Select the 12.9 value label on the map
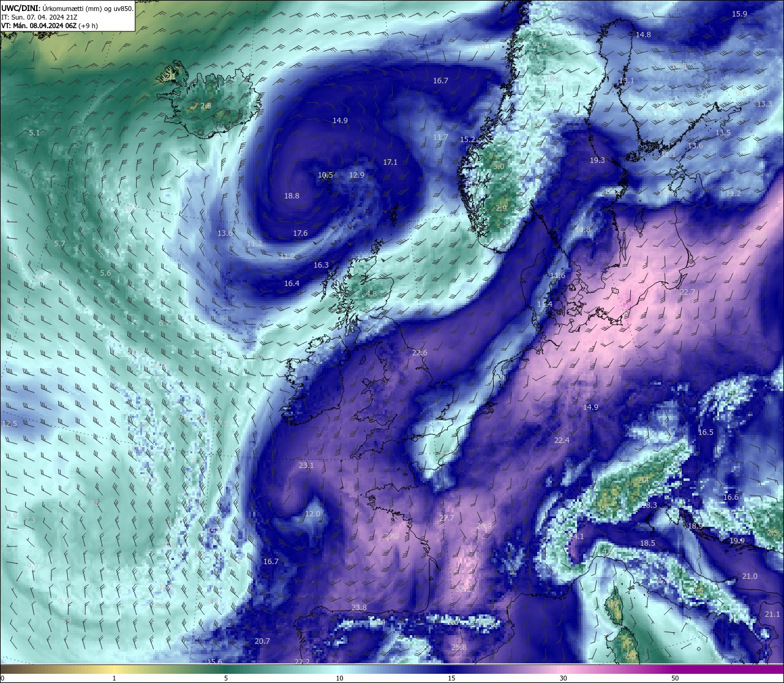The image size is (784, 683). [356, 175]
